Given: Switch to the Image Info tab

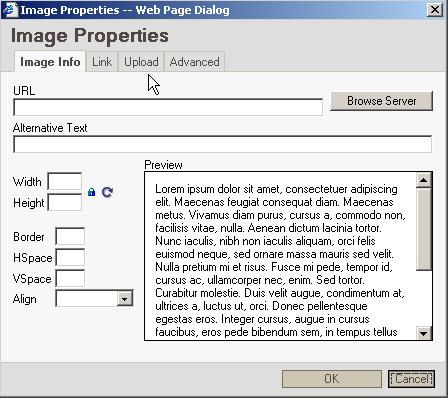Looking at the screenshot, I should pyautogui.click(x=50, y=62).
